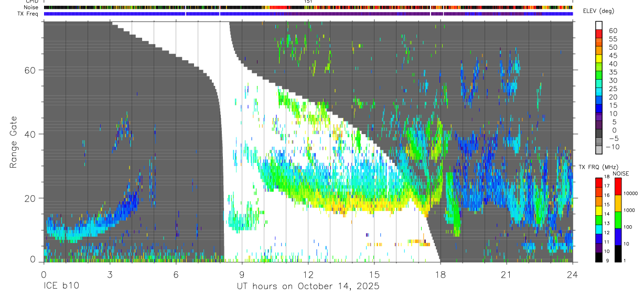Select the TX FRQ colorbar segment between 10 and 11

(x=599, y=248)
